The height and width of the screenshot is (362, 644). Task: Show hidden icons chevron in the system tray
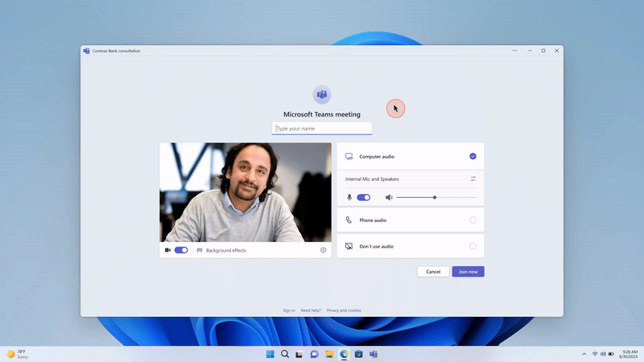click(584, 354)
